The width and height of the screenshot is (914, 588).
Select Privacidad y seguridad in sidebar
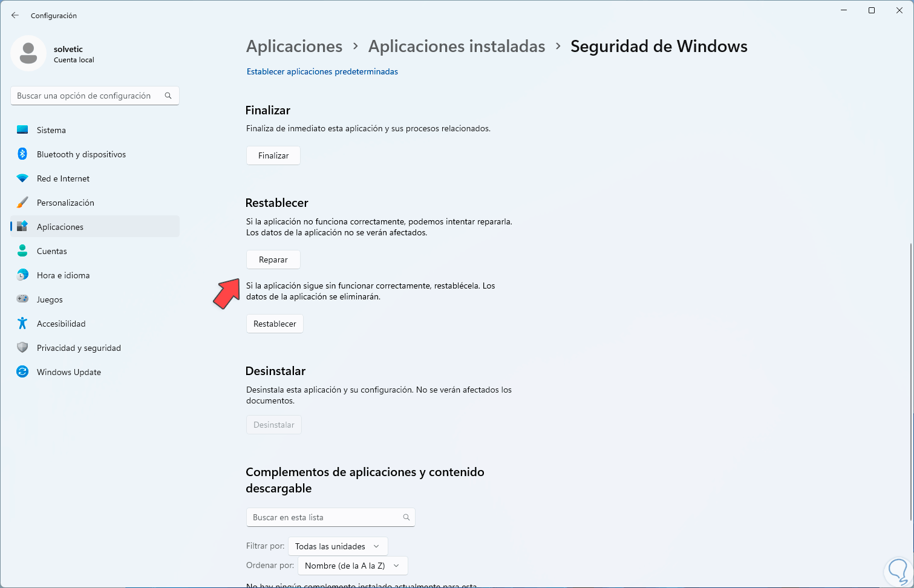[95, 348]
